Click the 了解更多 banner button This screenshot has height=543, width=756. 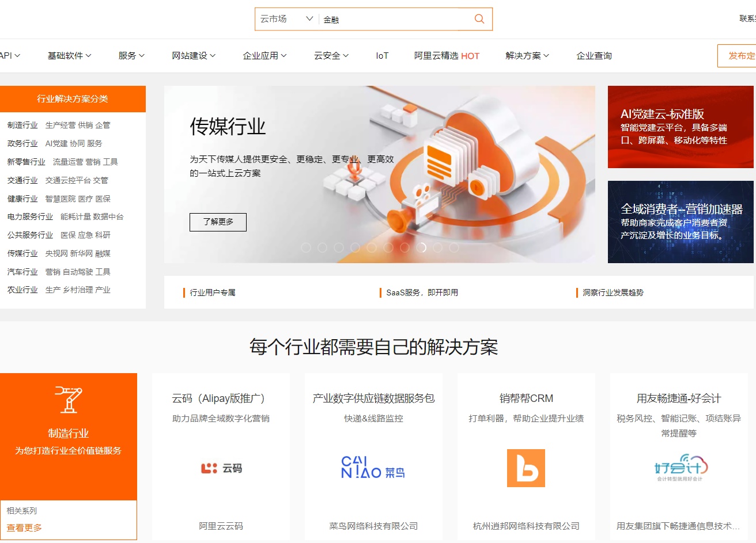[218, 222]
